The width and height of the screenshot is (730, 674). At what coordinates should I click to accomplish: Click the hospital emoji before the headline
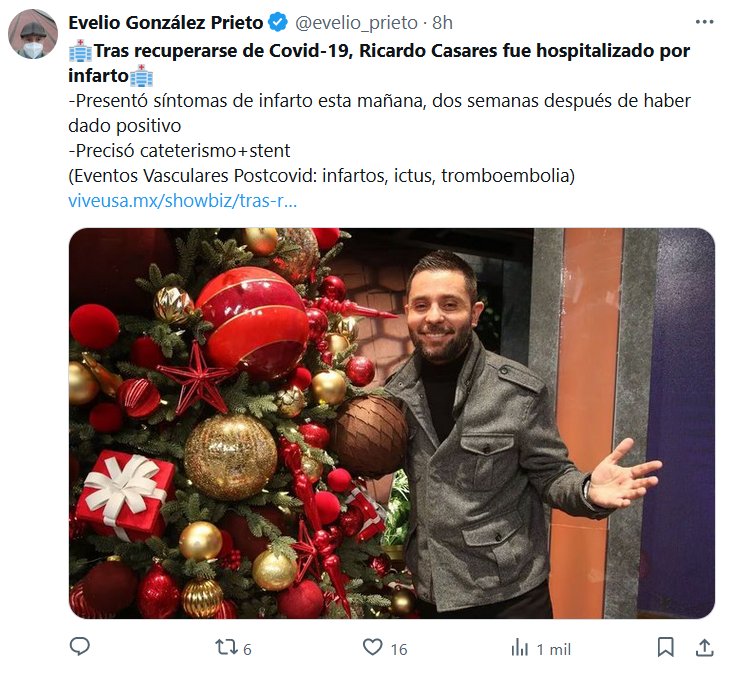point(80,51)
